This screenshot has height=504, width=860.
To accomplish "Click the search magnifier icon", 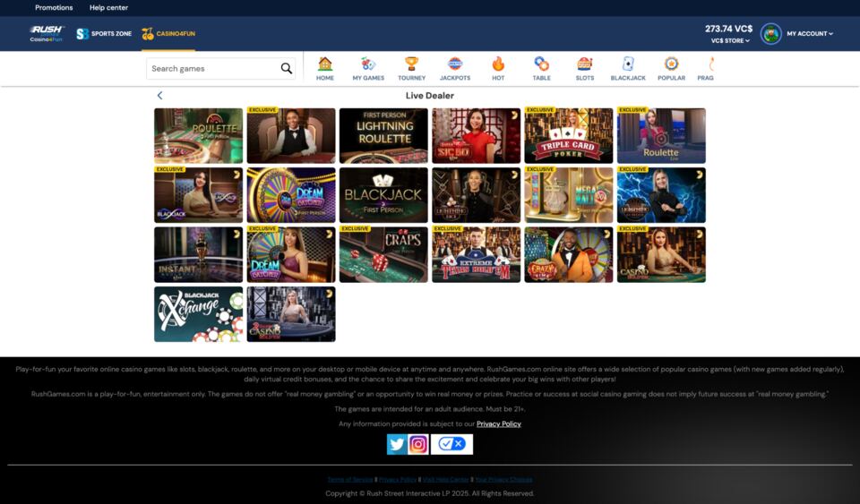I will click(287, 69).
